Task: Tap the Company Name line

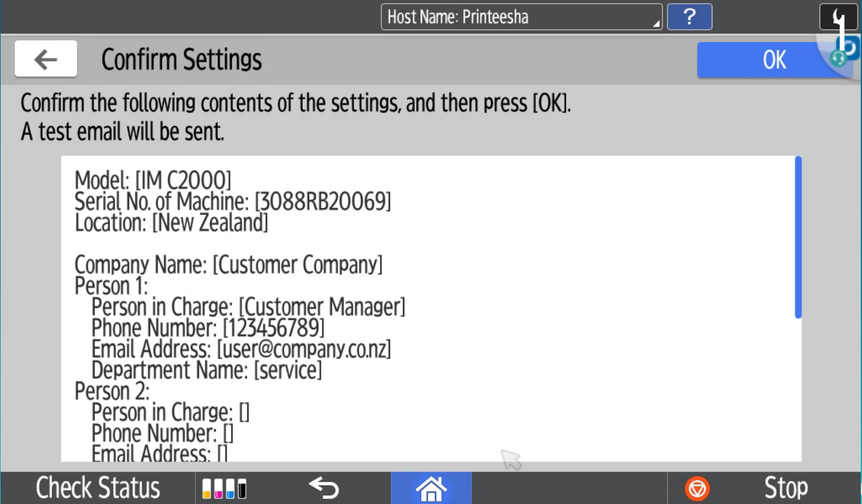Action: coord(228,265)
